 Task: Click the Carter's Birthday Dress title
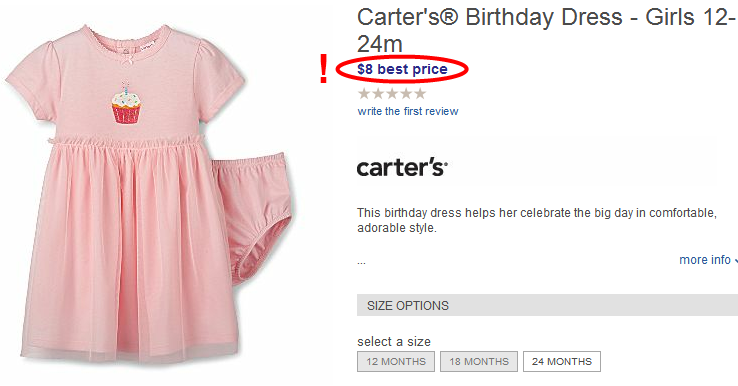click(546, 31)
